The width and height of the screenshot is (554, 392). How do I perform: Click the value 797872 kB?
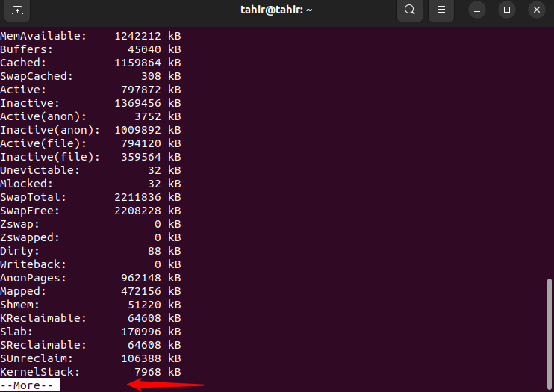pos(152,90)
